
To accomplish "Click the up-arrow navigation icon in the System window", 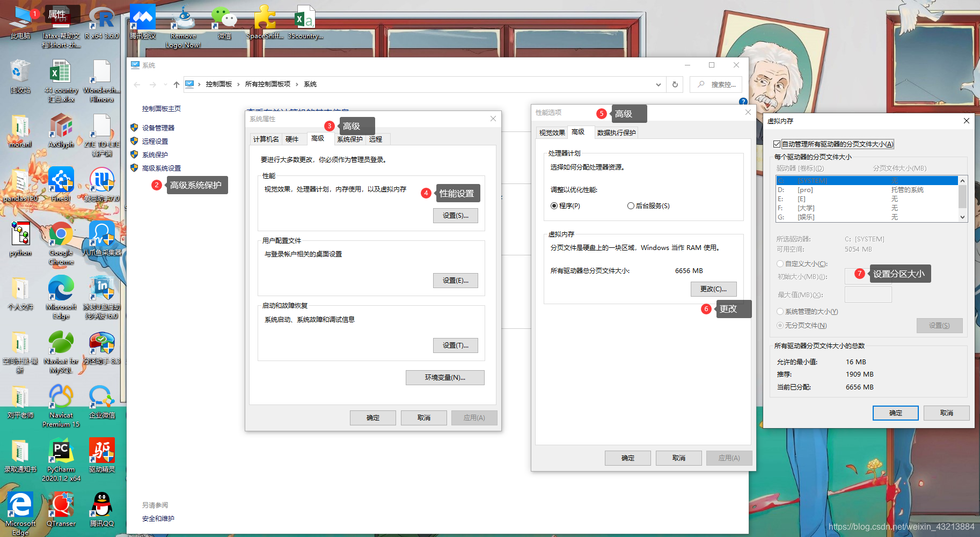I will tap(177, 84).
